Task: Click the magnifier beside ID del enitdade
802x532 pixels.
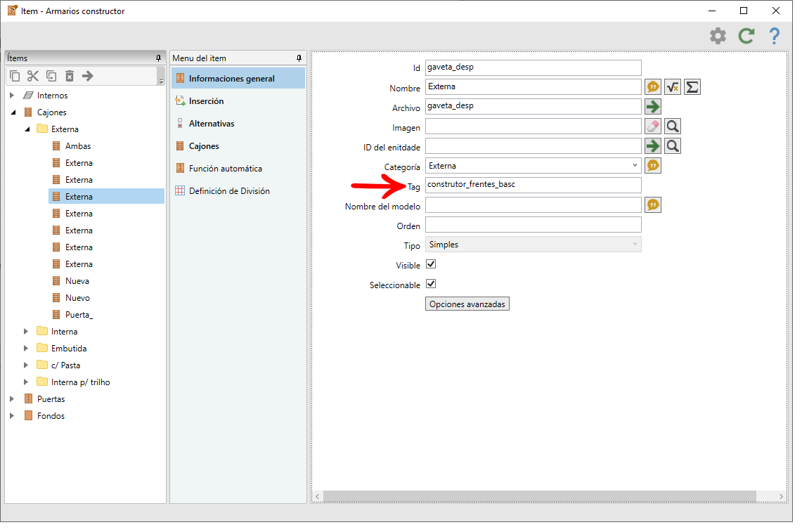Action: click(673, 145)
